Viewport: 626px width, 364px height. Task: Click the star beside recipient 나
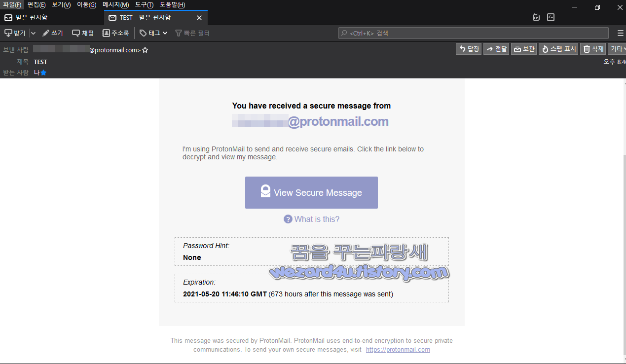pos(43,73)
